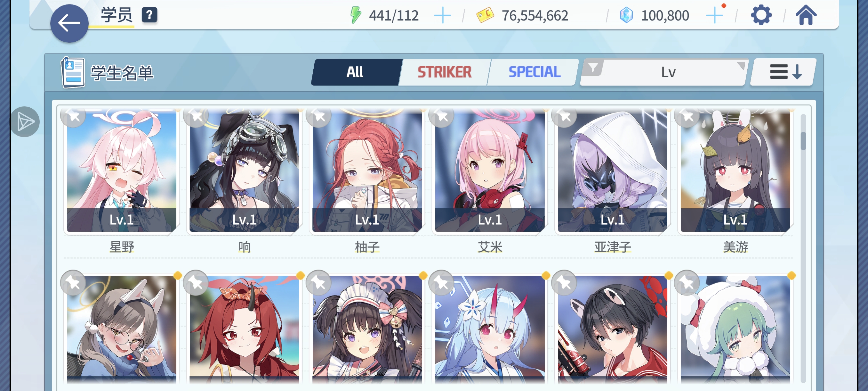Add energy with the plus icon
Image resolution: width=868 pixels, height=391 pixels.
click(442, 15)
